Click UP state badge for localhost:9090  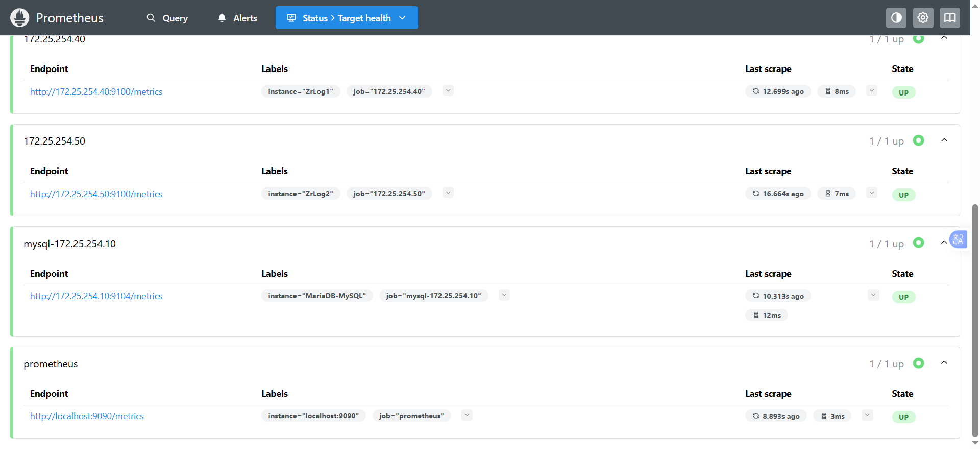(x=903, y=417)
